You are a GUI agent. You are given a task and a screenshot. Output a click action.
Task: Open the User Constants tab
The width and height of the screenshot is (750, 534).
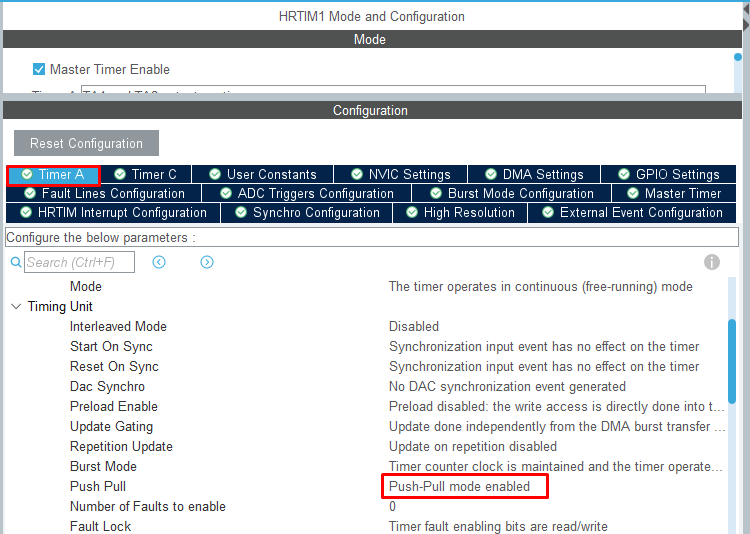(263, 175)
